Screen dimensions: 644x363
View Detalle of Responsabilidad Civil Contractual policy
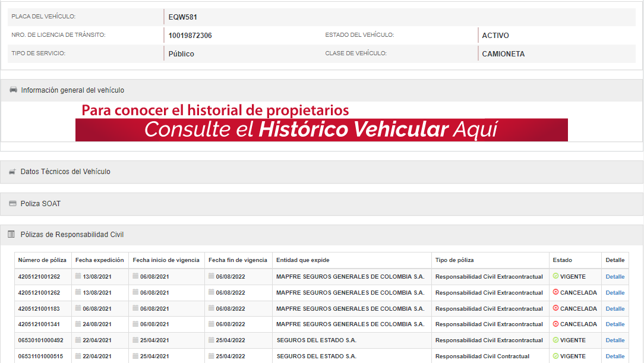(x=615, y=356)
